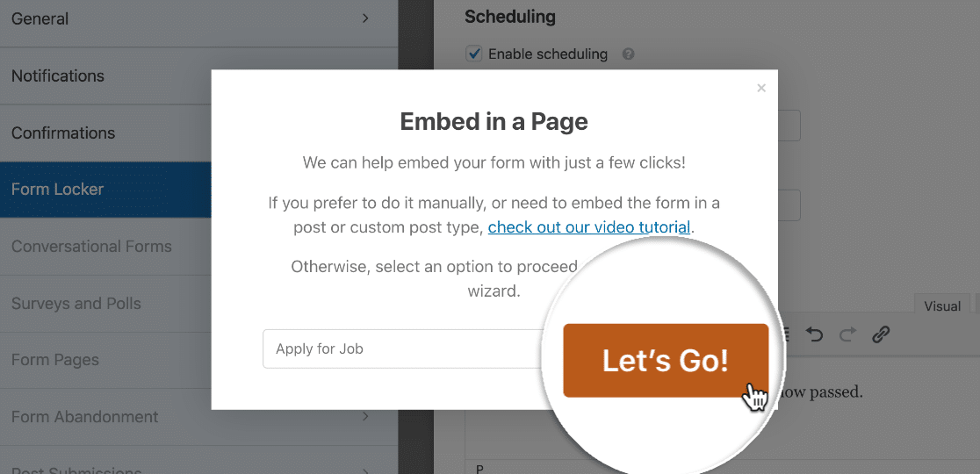
Task: Click the Let's Go! button
Action: tap(666, 361)
